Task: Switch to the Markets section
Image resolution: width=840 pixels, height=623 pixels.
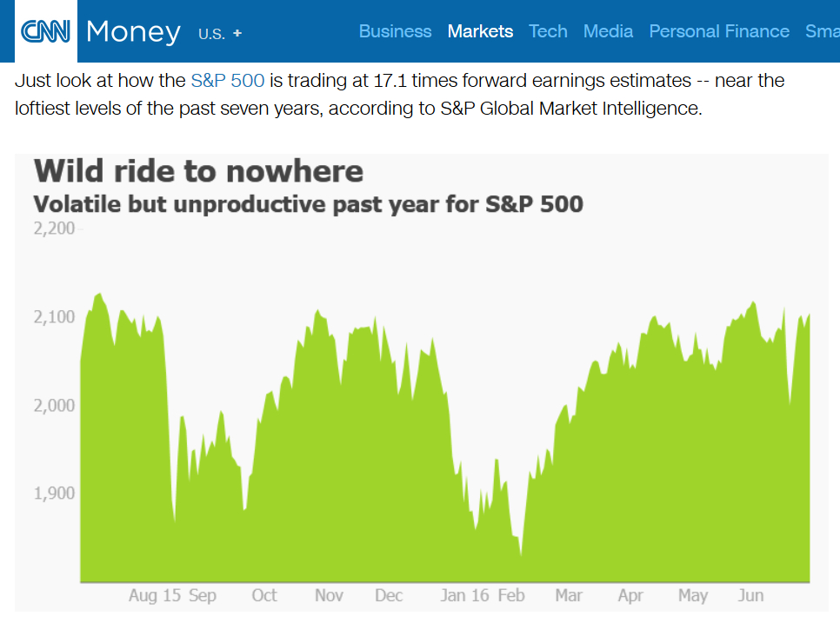Action: point(480,31)
